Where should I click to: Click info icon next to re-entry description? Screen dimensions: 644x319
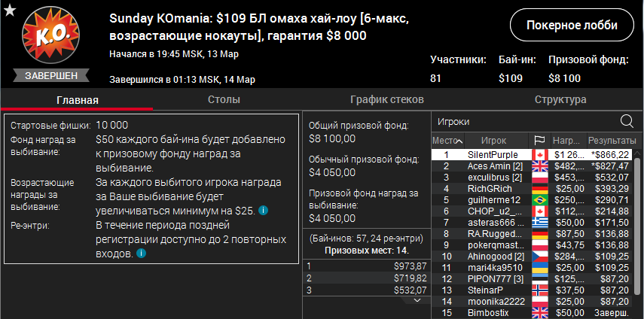141,254
